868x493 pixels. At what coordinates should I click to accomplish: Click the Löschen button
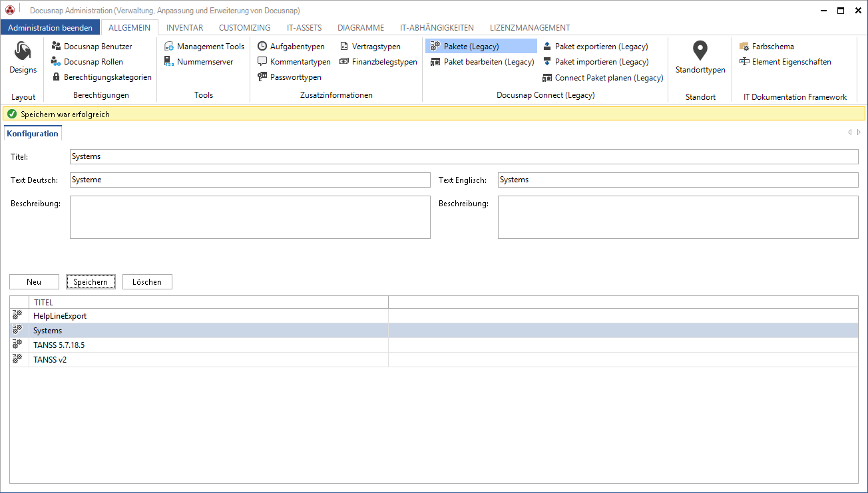point(147,282)
